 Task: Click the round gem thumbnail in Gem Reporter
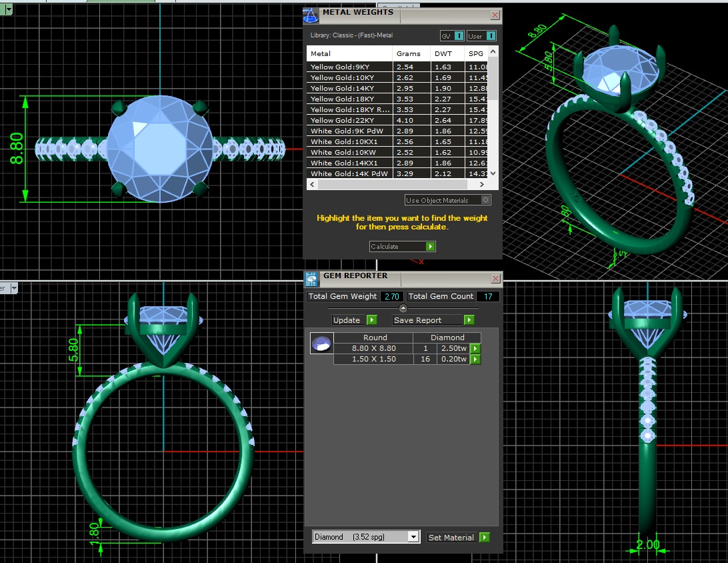point(321,344)
